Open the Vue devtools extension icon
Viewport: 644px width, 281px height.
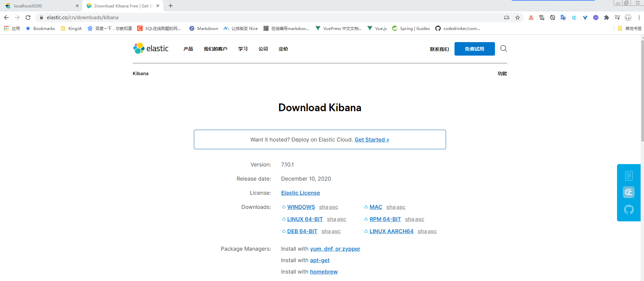[x=585, y=18]
